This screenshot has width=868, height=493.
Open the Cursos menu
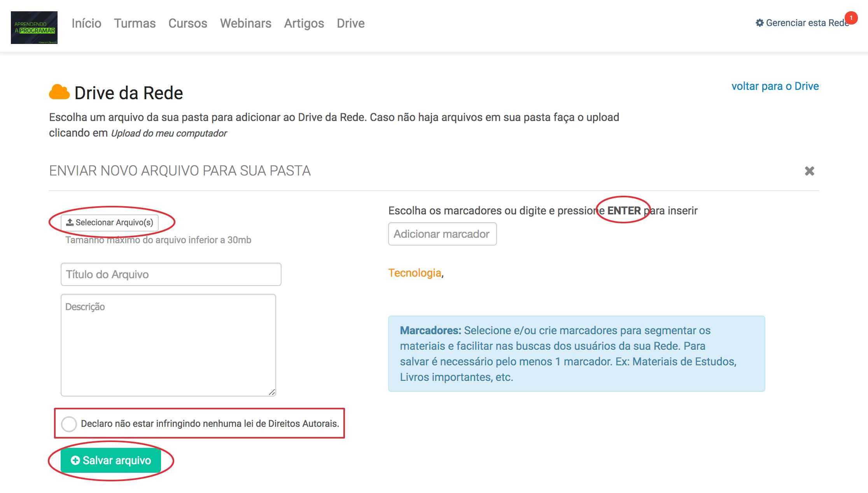tap(188, 23)
